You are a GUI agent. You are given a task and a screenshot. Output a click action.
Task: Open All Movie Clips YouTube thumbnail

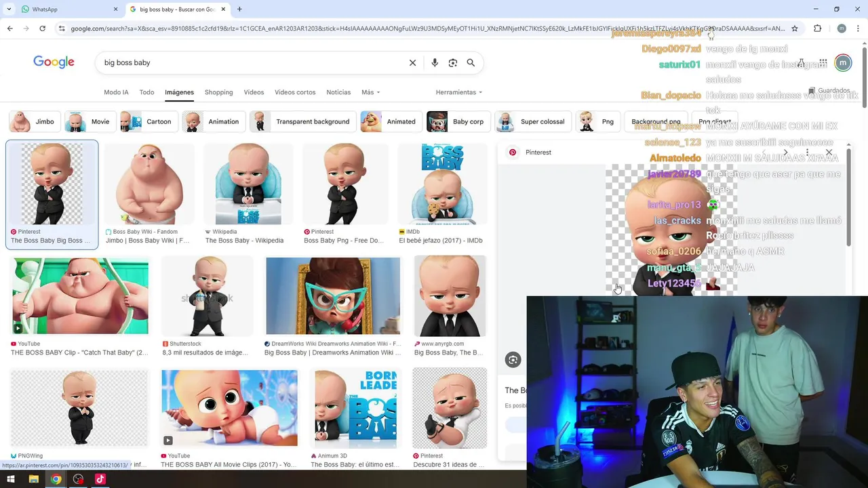(x=229, y=408)
